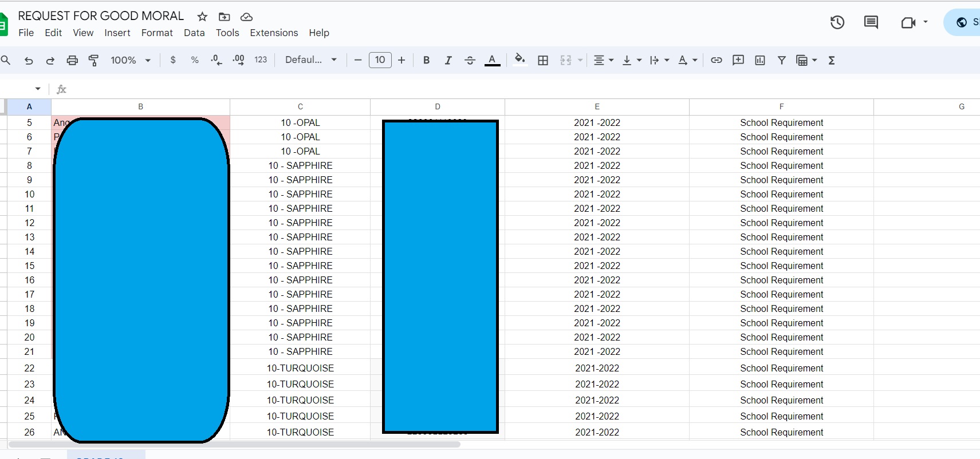Select cell C22 containing 10-TURQUOISE

pyautogui.click(x=300, y=368)
